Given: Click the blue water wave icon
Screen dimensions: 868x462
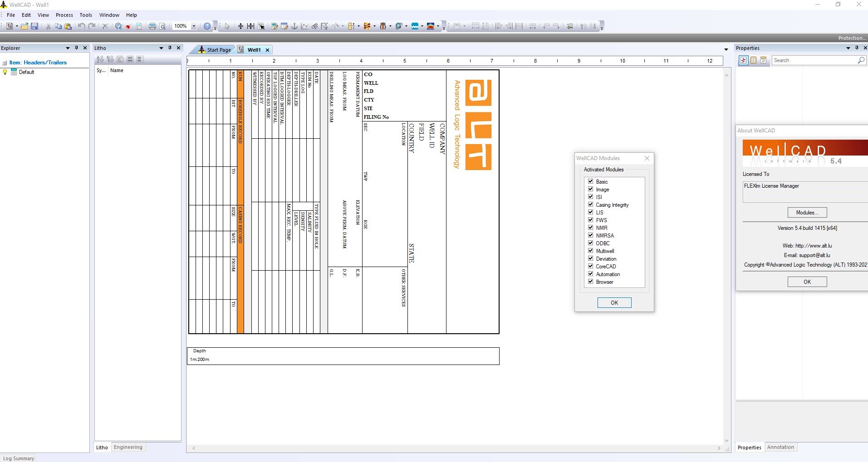Looking at the screenshot, I should [415, 26].
